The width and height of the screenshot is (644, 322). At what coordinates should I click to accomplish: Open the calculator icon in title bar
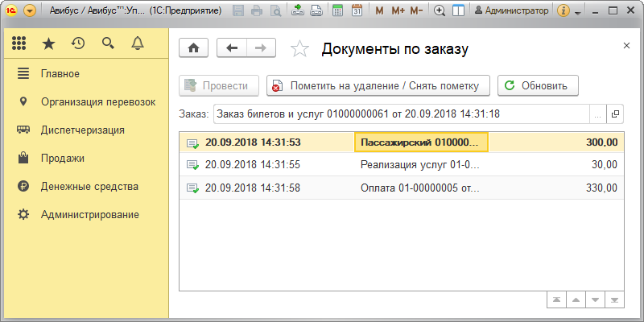tap(336, 11)
